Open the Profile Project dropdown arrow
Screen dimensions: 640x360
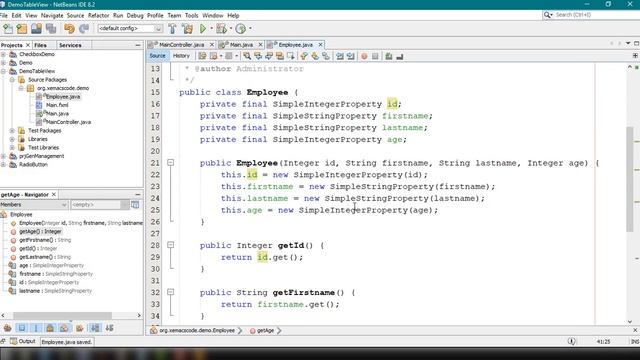[250, 29]
